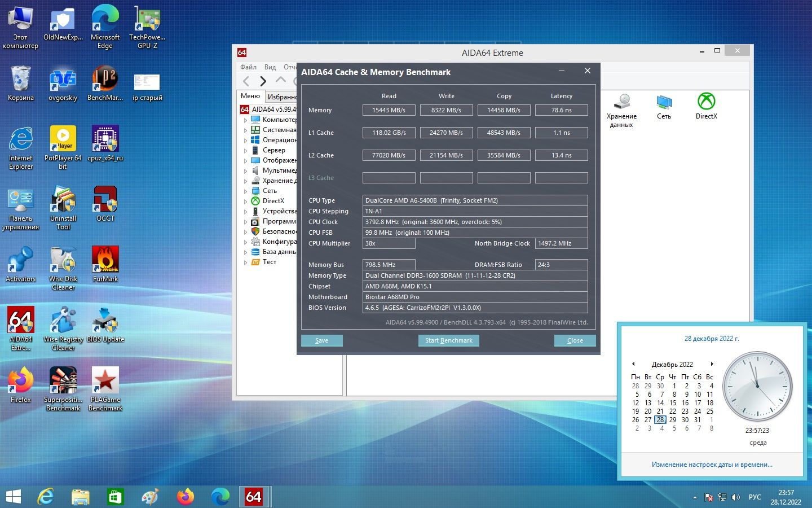812x508 pixels.
Task: Open Wise Registry Cleaner icon
Action: [x=63, y=329]
